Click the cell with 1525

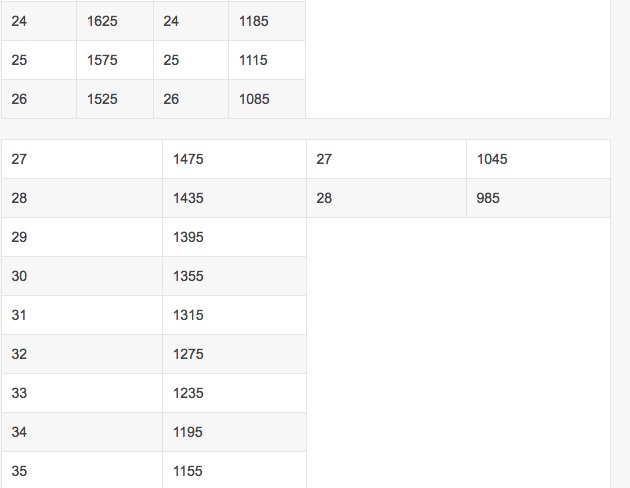click(x=114, y=99)
